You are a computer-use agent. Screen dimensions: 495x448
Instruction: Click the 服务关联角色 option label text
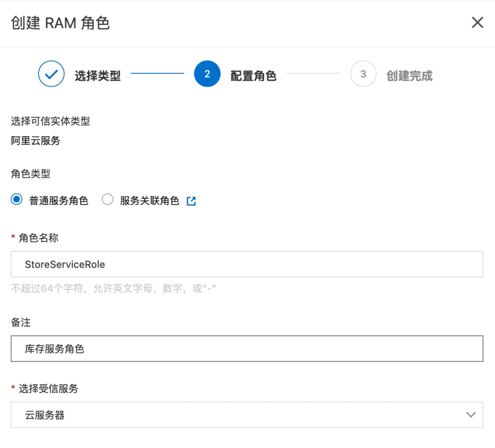coord(149,201)
